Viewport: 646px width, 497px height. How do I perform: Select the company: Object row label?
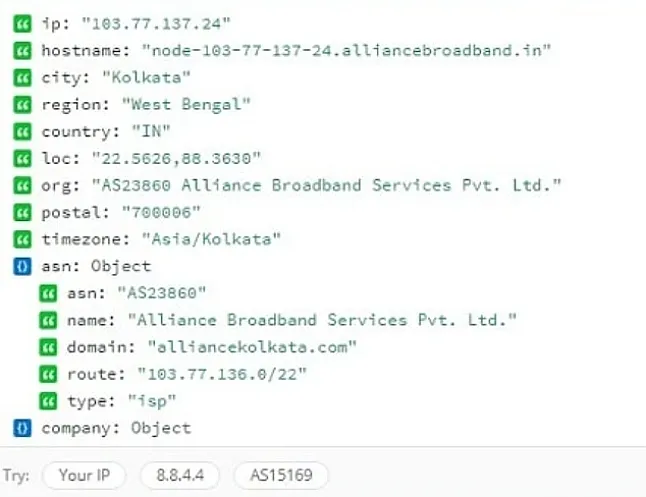pos(117,428)
